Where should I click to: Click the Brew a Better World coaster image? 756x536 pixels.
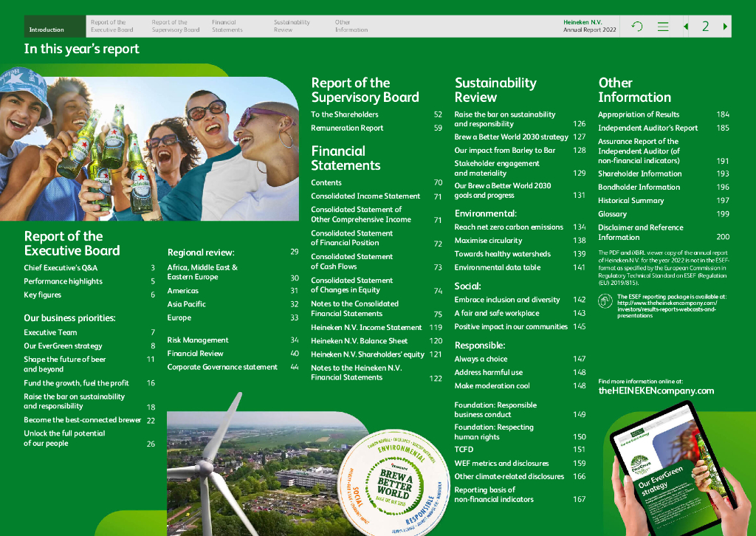coord(393,483)
